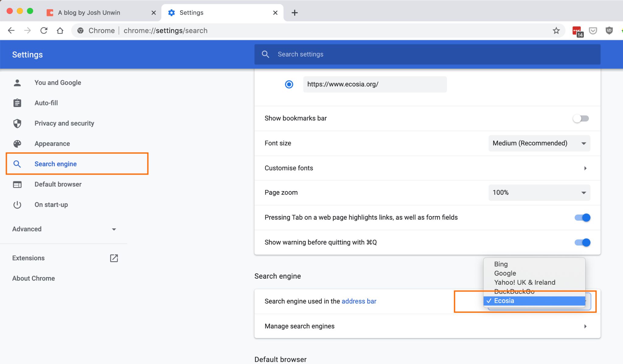Screen dimensions: 623x364
Task: Click the Settings header title
Action: pos(27,54)
